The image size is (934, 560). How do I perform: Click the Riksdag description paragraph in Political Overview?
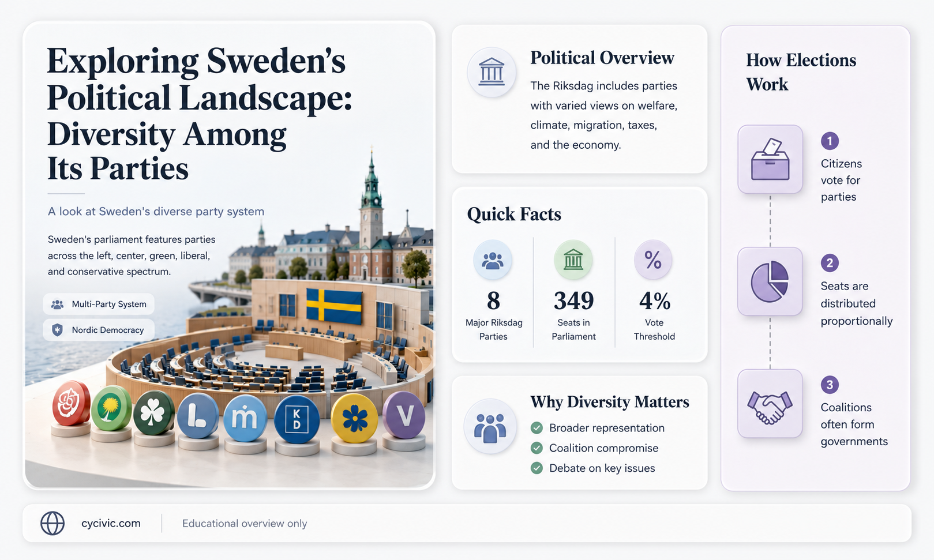[x=603, y=115]
